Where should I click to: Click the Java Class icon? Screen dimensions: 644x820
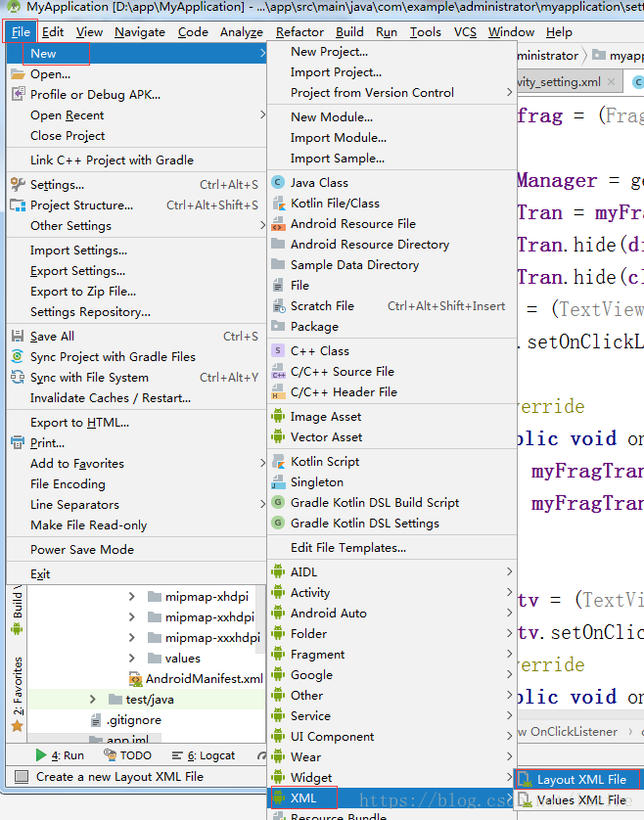click(x=278, y=183)
